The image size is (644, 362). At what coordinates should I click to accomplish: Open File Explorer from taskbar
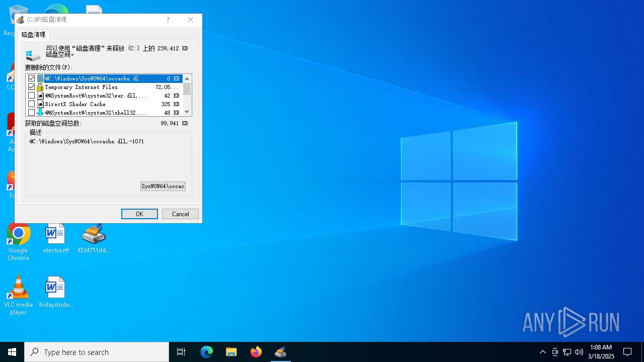pyautogui.click(x=231, y=352)
